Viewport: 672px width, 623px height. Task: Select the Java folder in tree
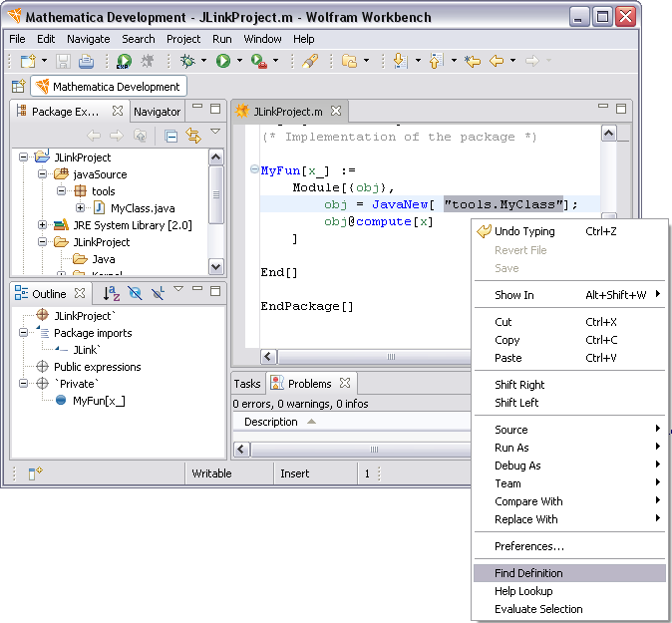(104, 259)
